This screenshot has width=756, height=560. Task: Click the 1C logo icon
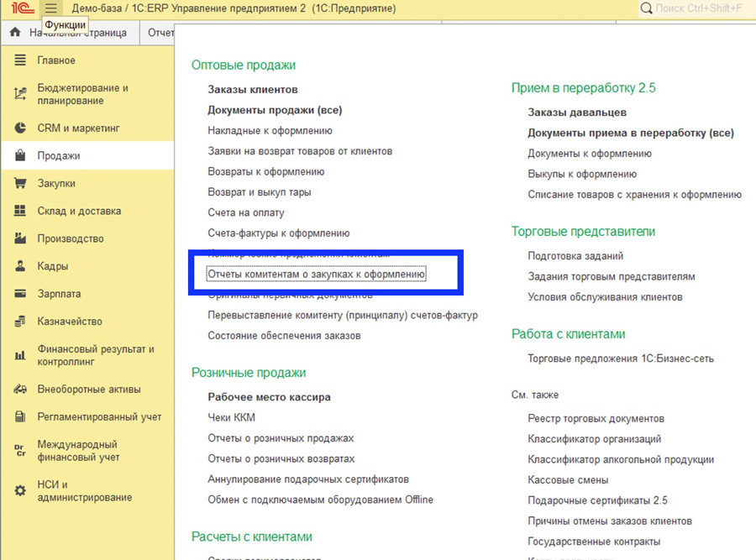click(21, 8)
